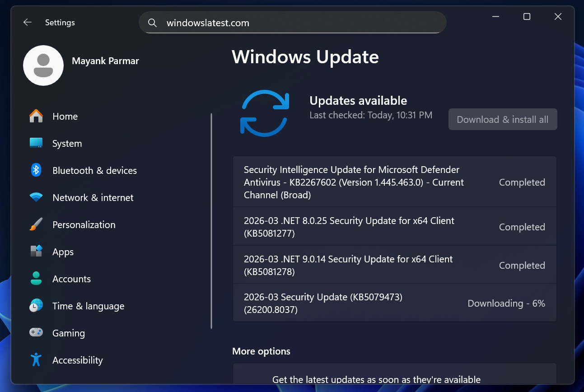Screen dimensions: 584x392
Task: Click the Bluetooth & devices icon
Action: click(37, 170)
